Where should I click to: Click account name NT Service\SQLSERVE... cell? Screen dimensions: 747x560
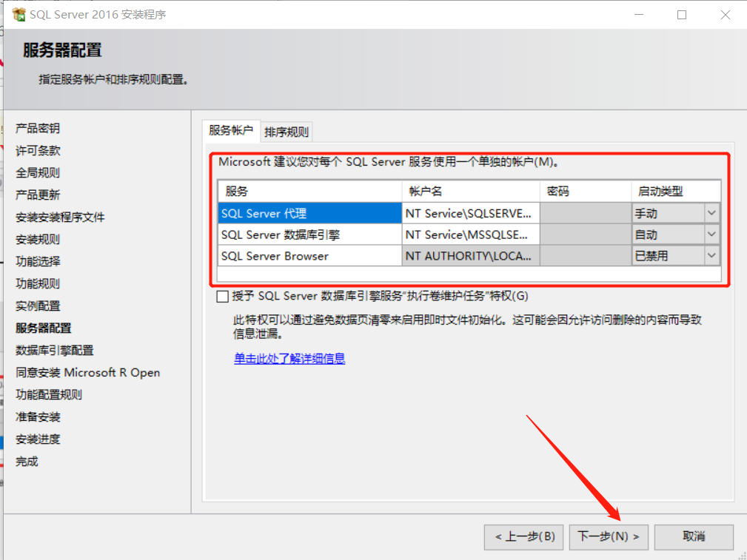[471, 213]
